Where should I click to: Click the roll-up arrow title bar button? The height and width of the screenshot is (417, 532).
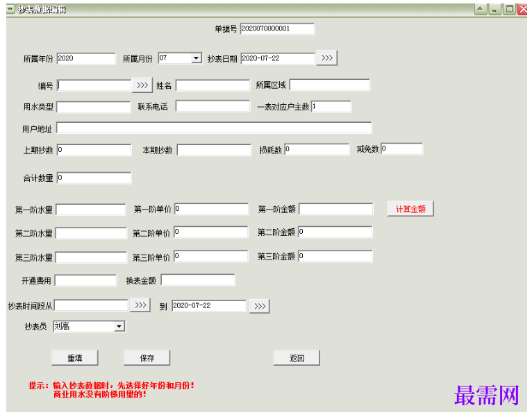pos(480,9)
